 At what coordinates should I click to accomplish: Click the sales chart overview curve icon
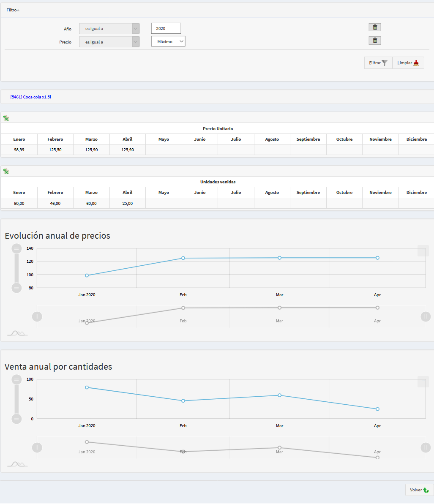17,464
